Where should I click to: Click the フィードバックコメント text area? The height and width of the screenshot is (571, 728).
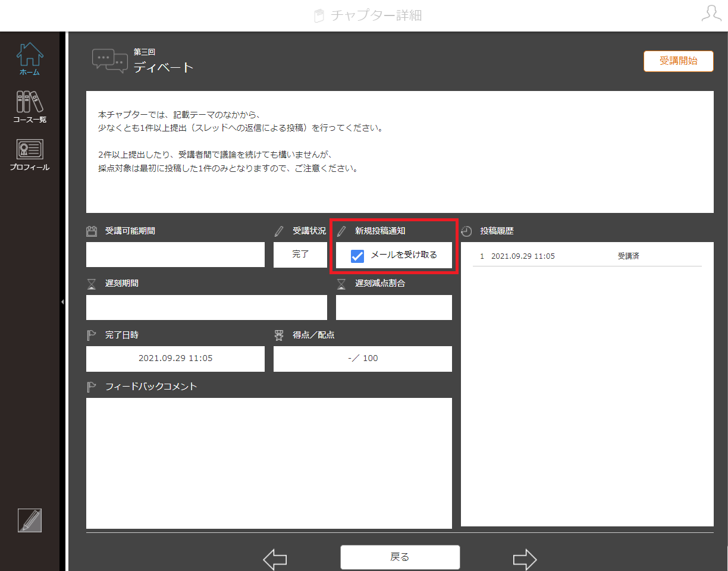point(269,463)
